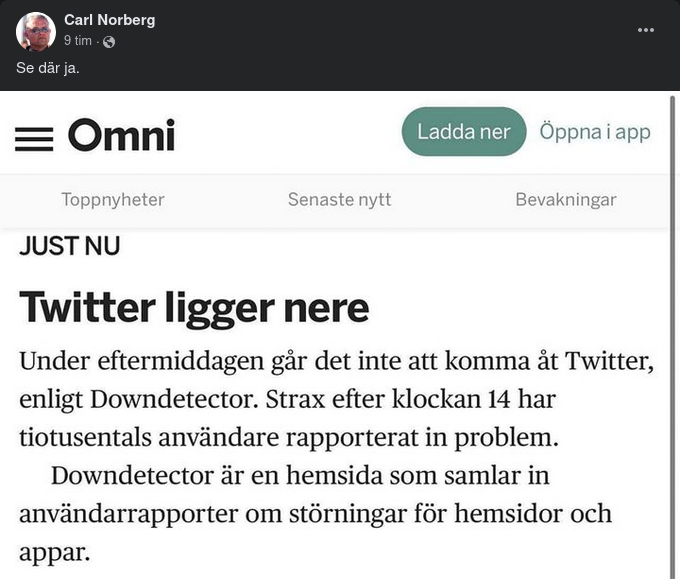
Task: Click the '9 tim' post timestamp
Action: [x=78, y=41]
